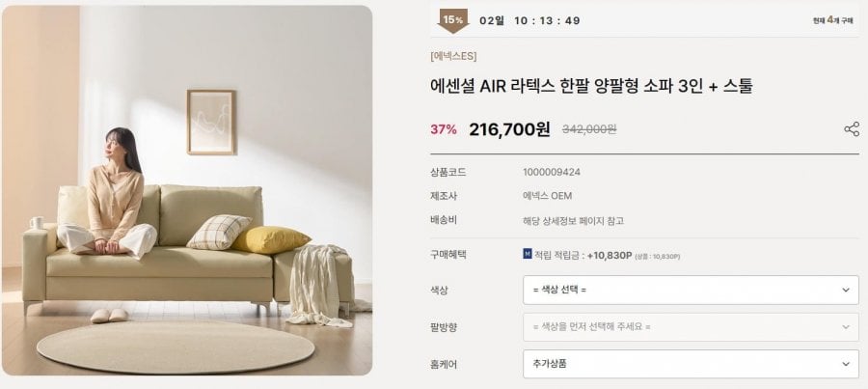Click the 적립 적립금 +10,830P benefit text
The width and height of the screenshot is (868, 389).
coord(584,255)
